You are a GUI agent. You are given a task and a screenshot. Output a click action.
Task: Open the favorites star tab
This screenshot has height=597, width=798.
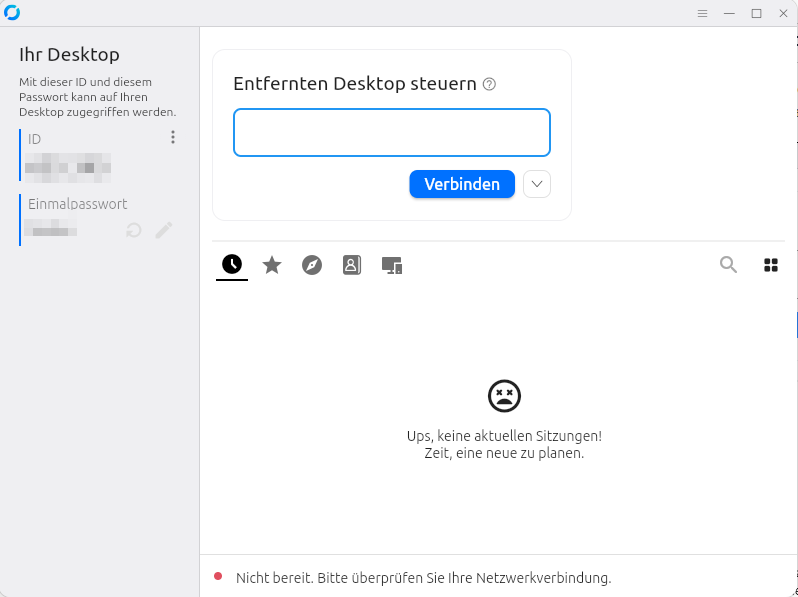(x=272, y=265)
